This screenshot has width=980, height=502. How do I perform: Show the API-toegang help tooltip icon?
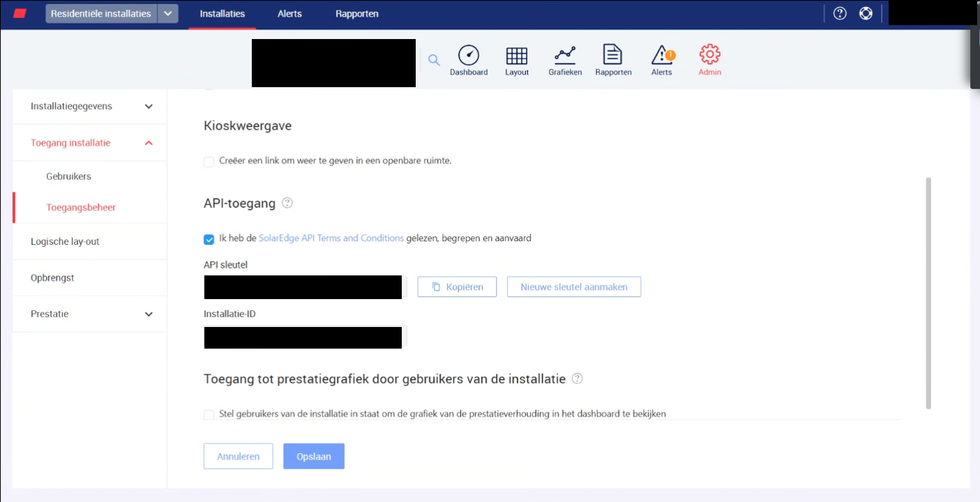(287, 204)
